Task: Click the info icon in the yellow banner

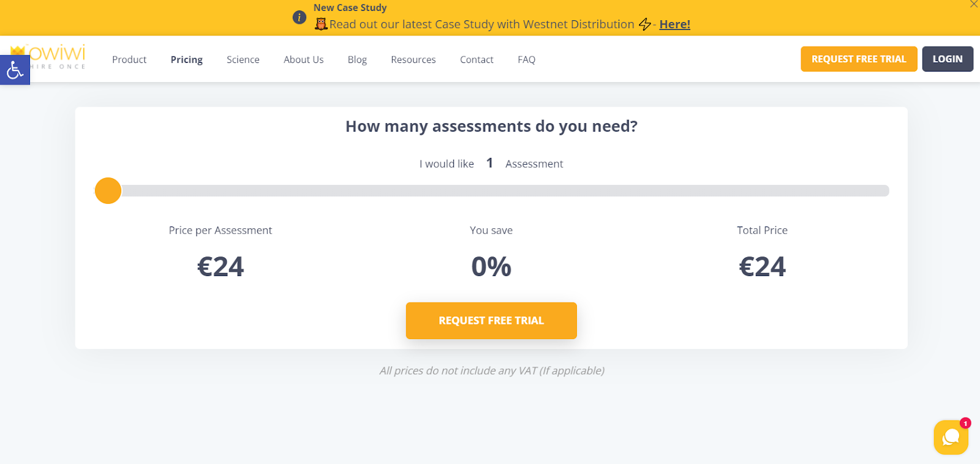Action: click(x=299, y=17)
